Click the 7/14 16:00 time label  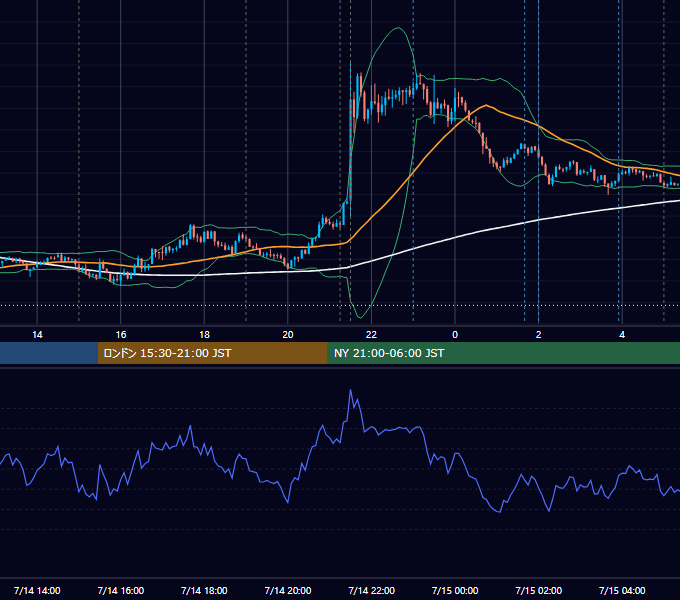point(121,590)
